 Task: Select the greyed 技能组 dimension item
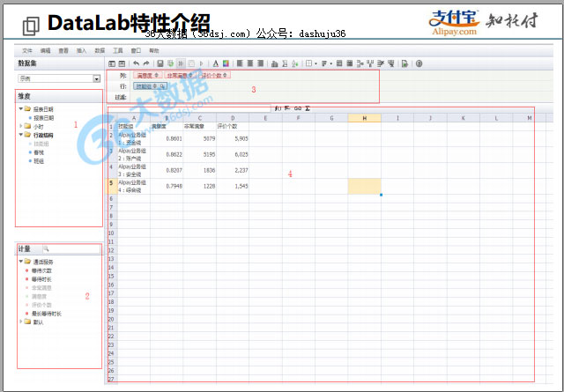point(41,144)
